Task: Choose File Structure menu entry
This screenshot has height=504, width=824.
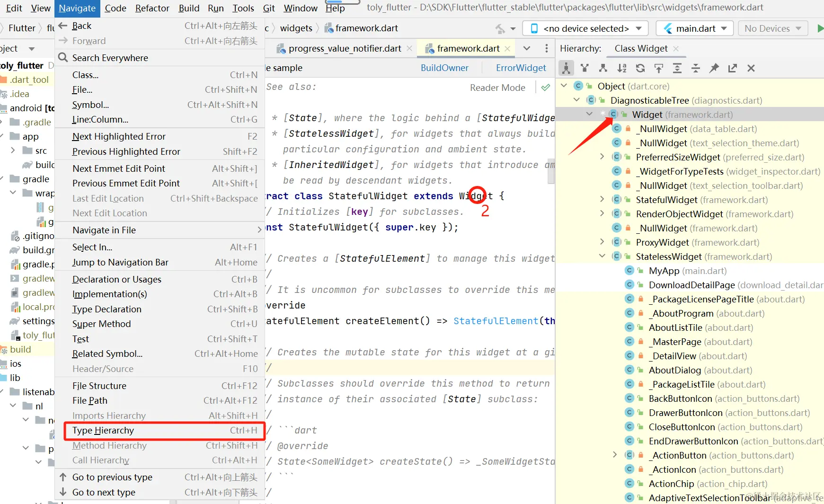Action: pos(160,386)
